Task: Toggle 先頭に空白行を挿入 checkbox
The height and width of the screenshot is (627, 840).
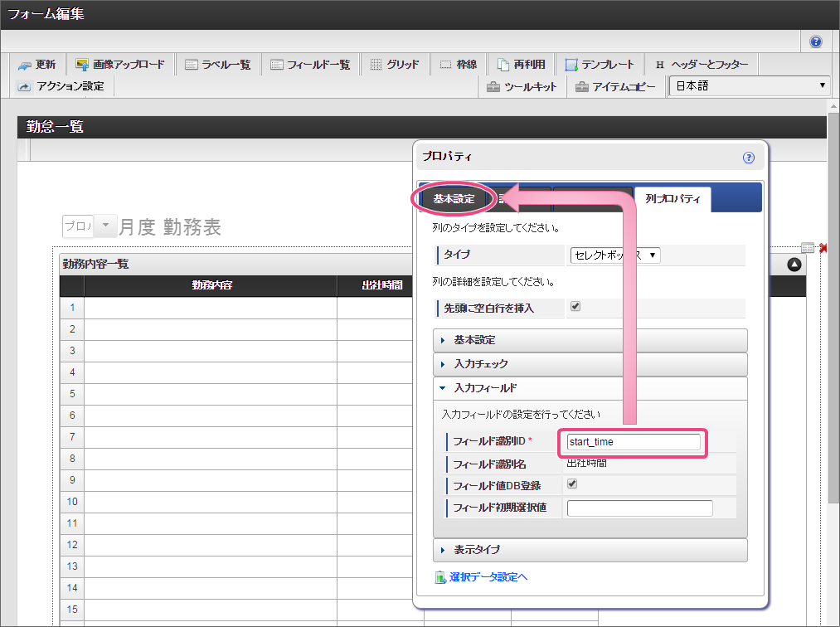Action: (x=575, y=307)
